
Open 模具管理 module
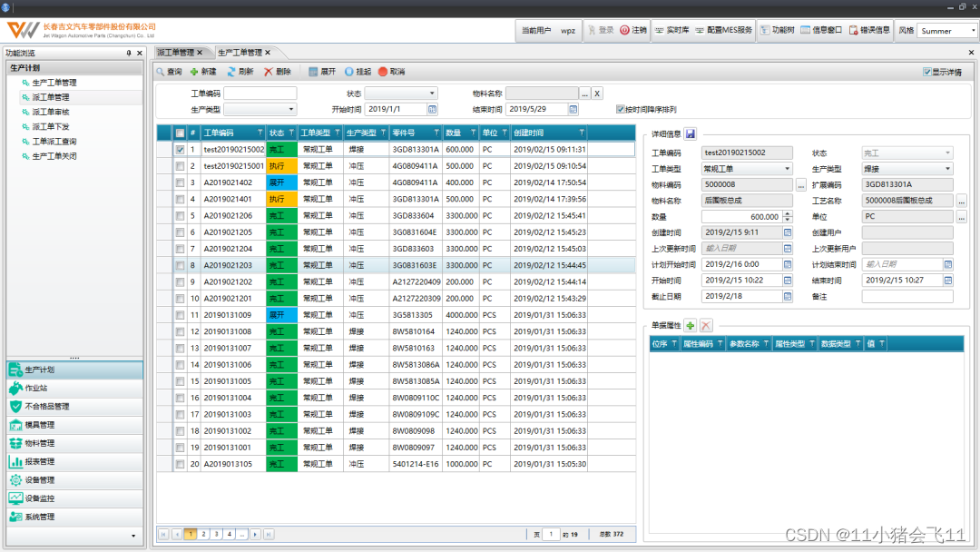click(x=74, y=425)
